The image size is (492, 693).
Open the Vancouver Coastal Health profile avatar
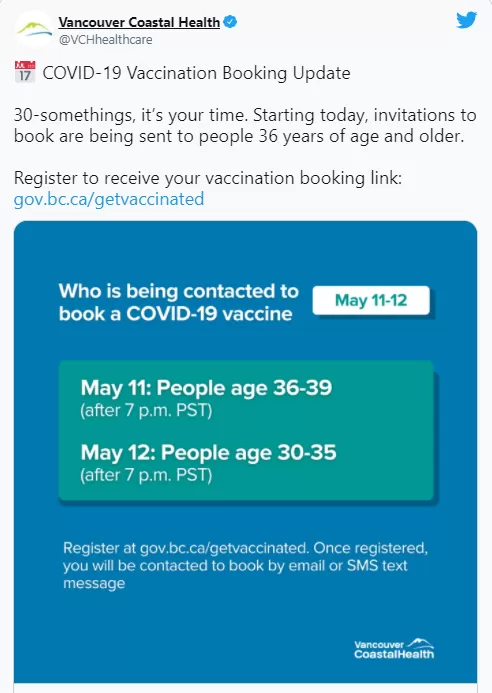[x=34, y=29]
